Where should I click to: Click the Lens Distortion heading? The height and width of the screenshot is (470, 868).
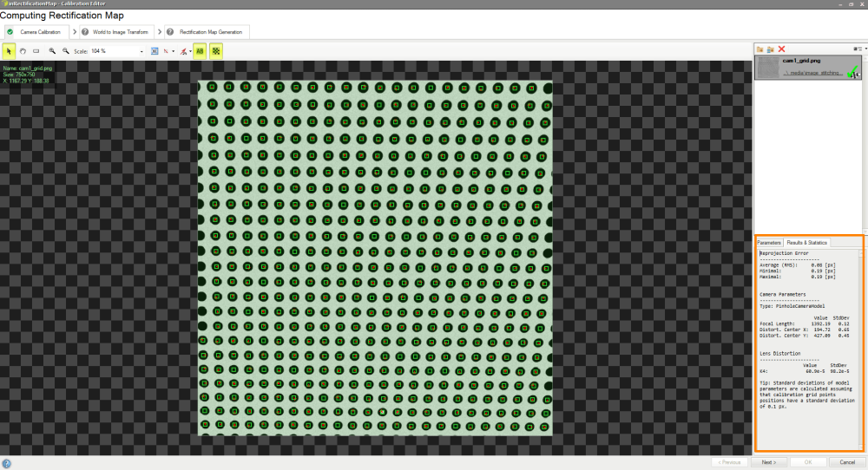coord(780,353)
